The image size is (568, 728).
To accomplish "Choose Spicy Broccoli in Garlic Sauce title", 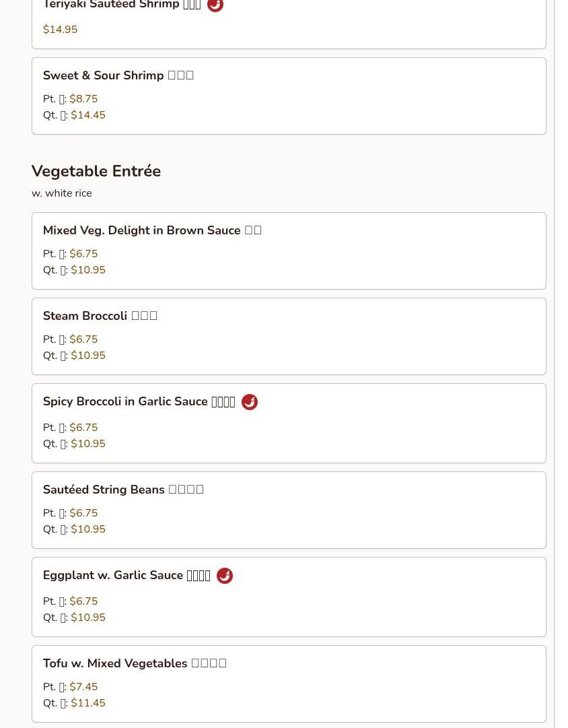I will click(139, 401).
